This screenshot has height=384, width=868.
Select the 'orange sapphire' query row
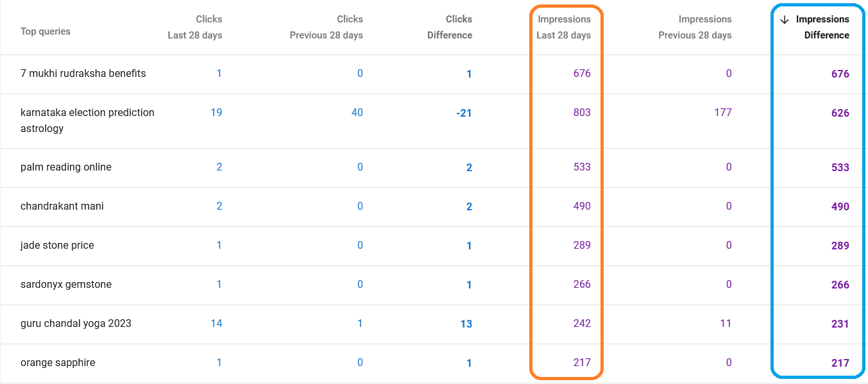coord(58,363)
